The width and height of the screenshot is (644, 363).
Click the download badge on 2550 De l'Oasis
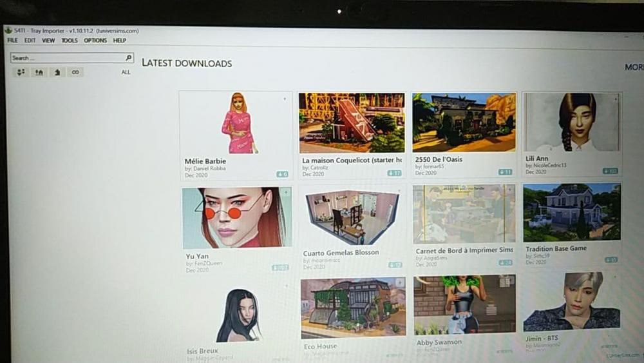[x=505, y=172]
